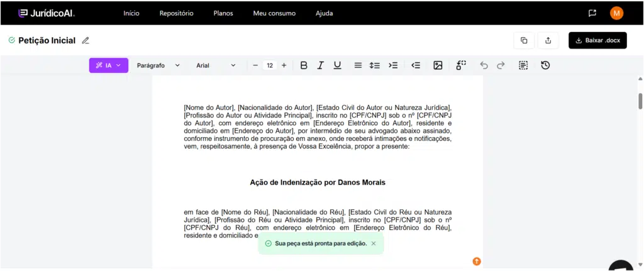Image resolution: width=644 pixels, height=271 pixels.
Task: Redo the last action
Action: [501, 65]
